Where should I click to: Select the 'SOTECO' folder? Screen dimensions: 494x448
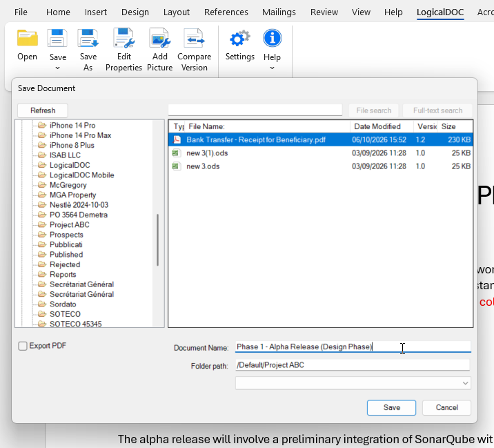[x=66, y=314]
